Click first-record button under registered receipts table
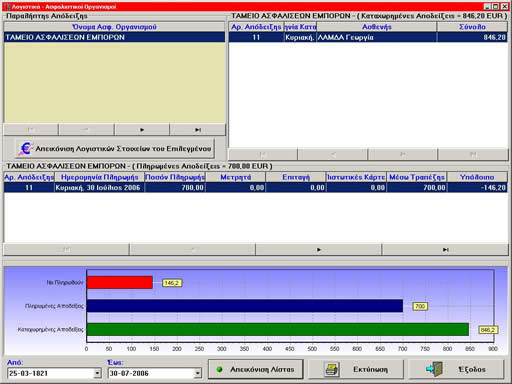 (263, 154)
